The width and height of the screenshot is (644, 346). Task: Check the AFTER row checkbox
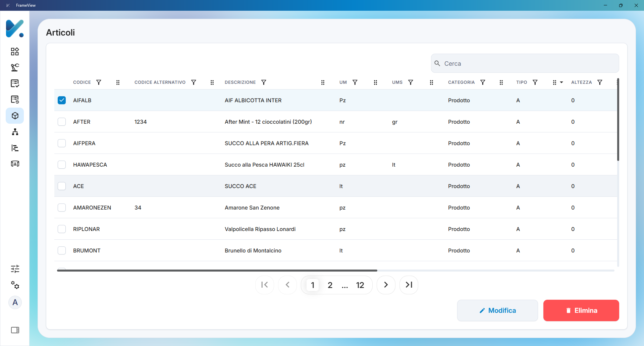(62, 122)
